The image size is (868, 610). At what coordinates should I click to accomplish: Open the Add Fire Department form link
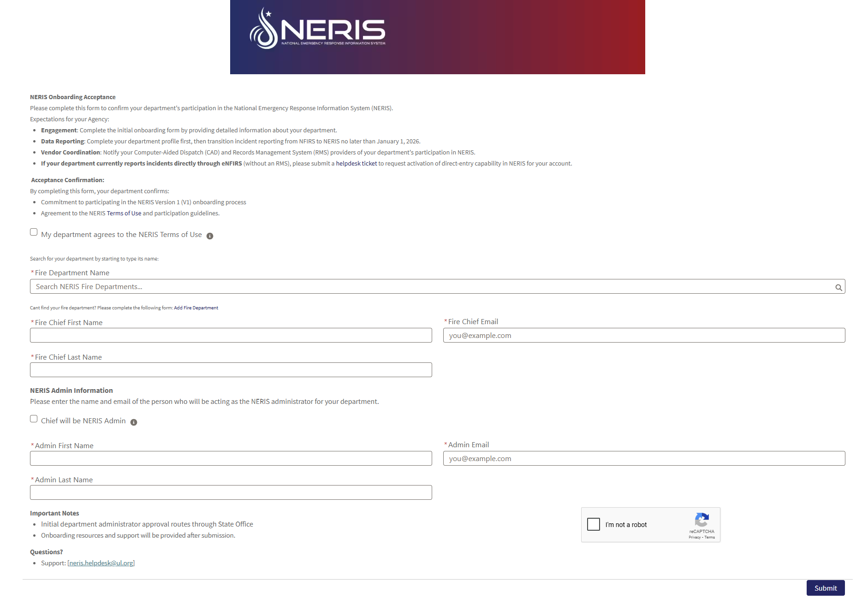(x=196, y=308)
